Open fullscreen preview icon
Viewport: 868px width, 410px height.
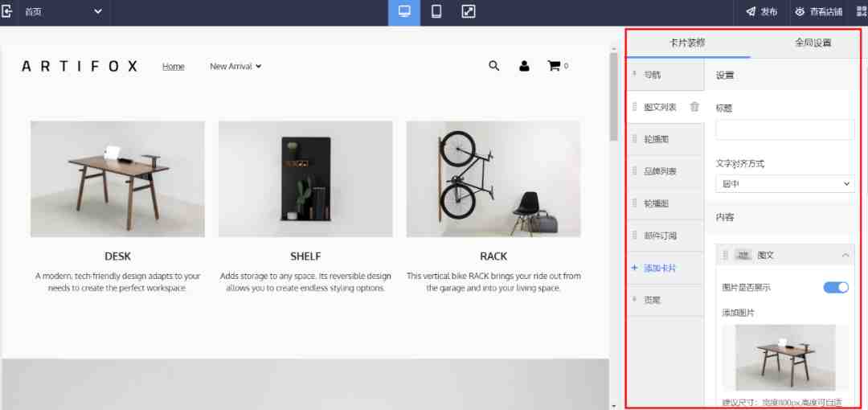(469, 12)
